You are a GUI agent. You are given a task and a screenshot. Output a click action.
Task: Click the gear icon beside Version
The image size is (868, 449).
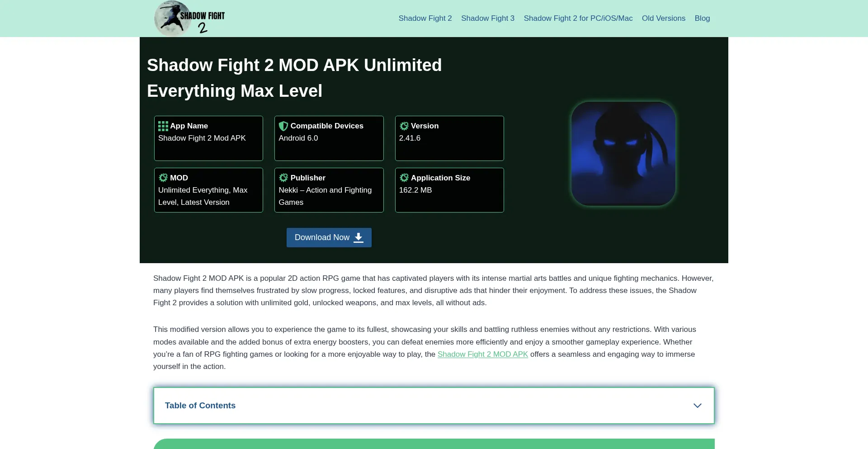[x=404, y=126]
